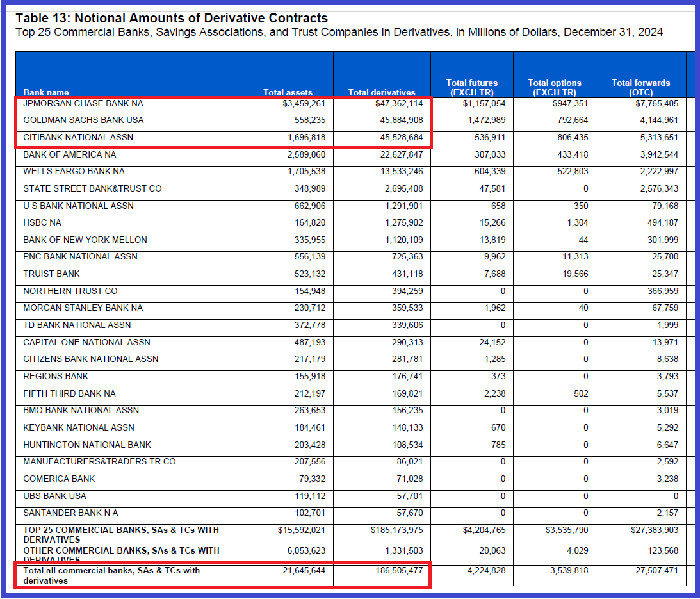Click the 'Total futures (EXCH TR)' column header

(x=472, y=88)
